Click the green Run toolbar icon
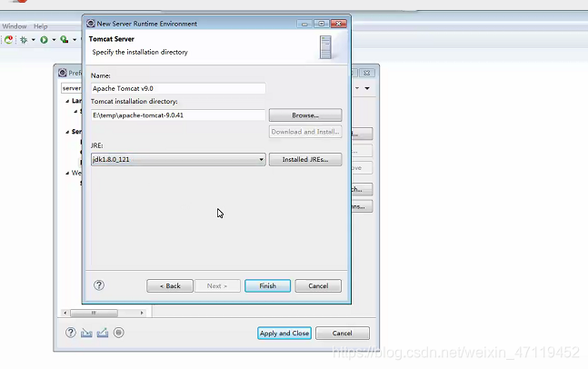Screen dimensions: 588x369 (x=44, y=40)
